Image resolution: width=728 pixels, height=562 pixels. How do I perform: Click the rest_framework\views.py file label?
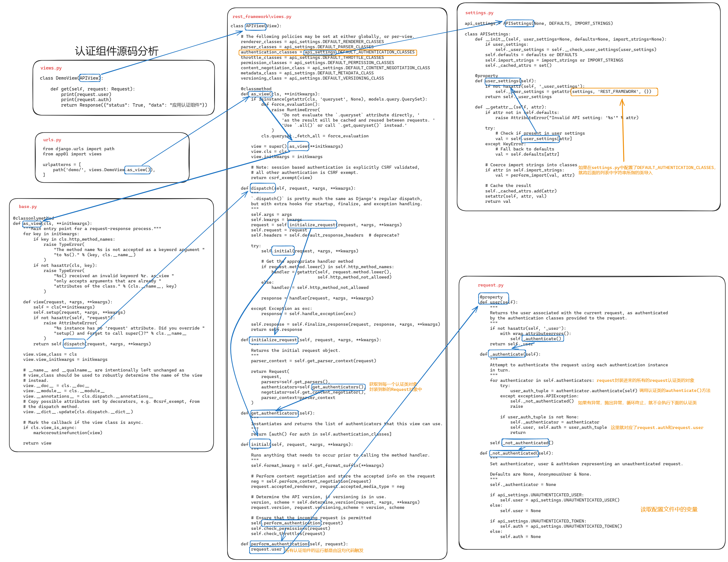pos(262,17)
